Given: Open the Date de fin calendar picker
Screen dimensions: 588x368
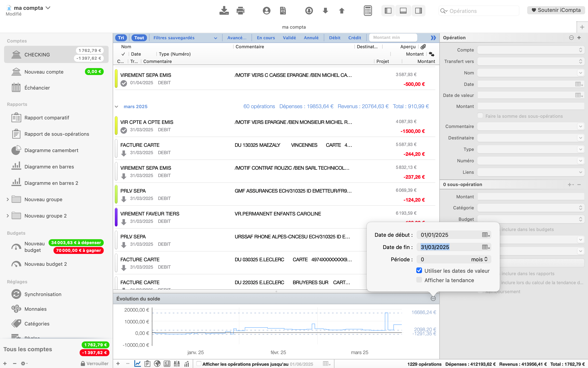Looking at the screenshot, I should (486, 247).
